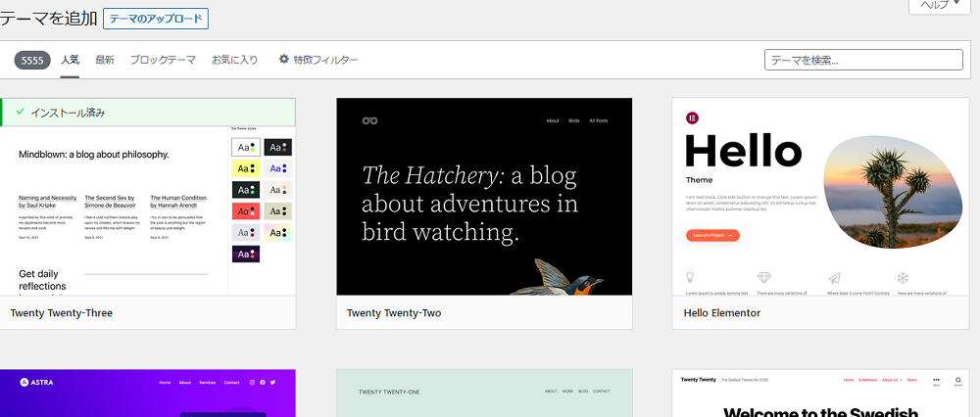Click the orange Launch Project button
This screenshot has width=980, height=417.
pos(711,235)
